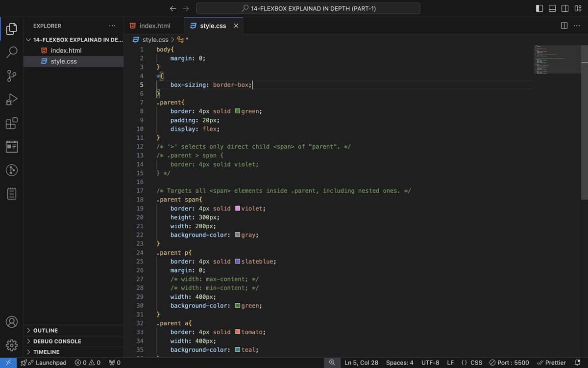Viewport: 588px width, 368px height.
Task: Open the Extensions view
Action: pyautogui.click(x=12, y=123)
